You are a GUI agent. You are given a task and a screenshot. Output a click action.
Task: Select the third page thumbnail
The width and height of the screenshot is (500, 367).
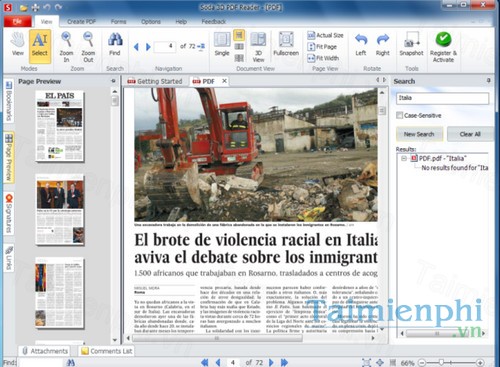(x=60, y=293)
